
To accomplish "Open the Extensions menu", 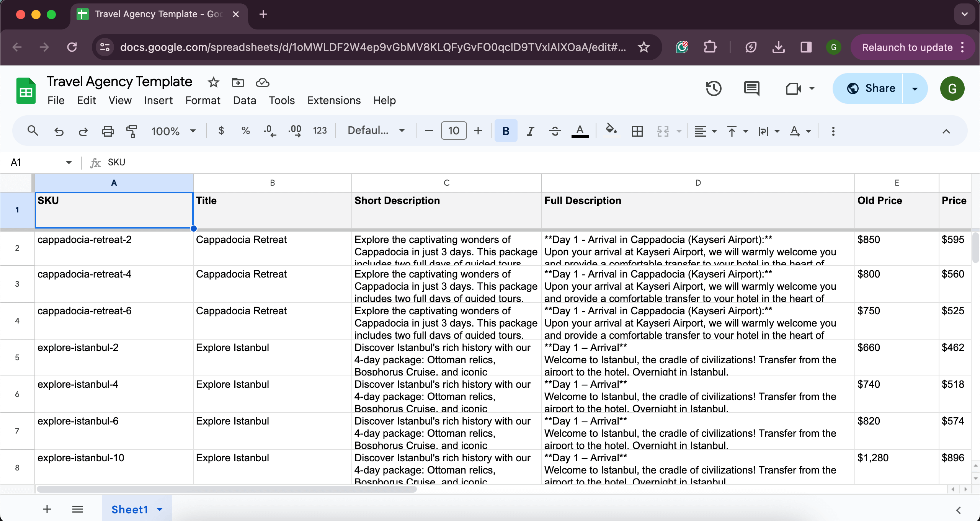I will tap(334, 100).
